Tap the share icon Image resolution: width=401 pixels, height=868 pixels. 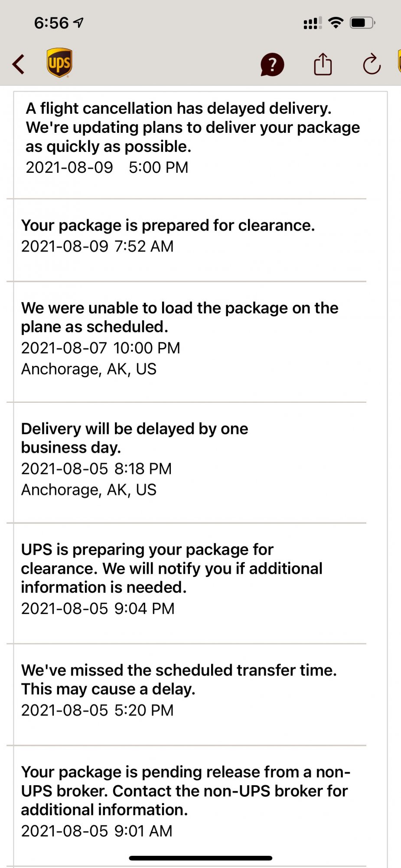pos(323,64)
